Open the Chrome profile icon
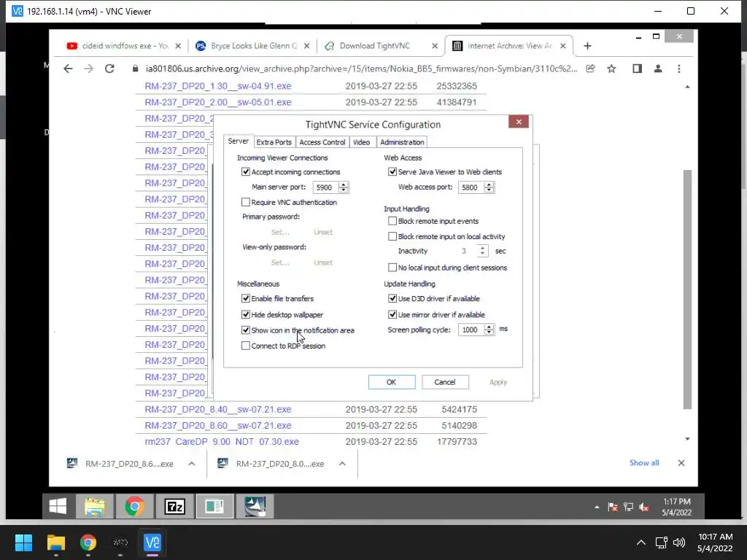The width and height of the screenshot is (747, 560). pyautogui.click(x=658, y=69)
